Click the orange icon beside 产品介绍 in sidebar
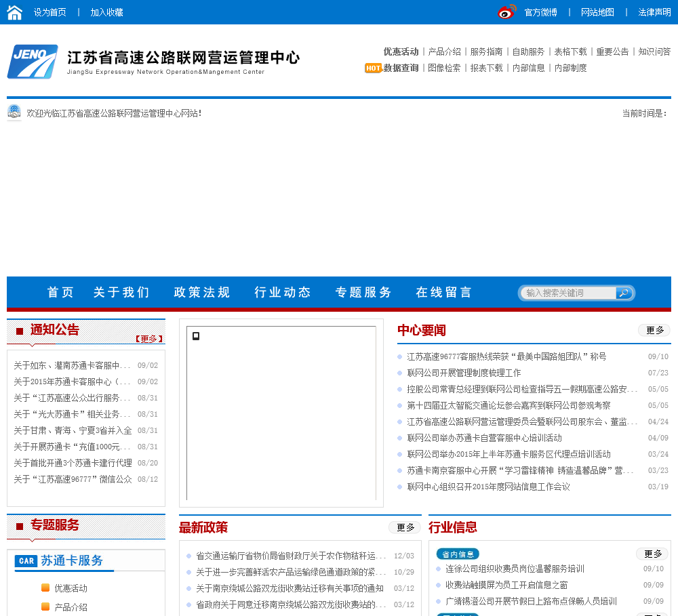Image resolution: width=678 pixels, height=616 pixels. pos(45,607)
